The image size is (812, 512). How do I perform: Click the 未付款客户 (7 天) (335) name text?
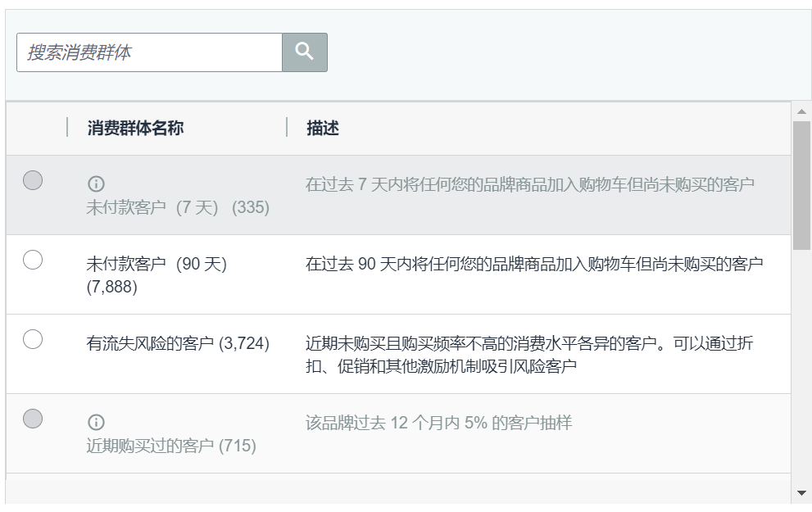[x=178, y=207]
